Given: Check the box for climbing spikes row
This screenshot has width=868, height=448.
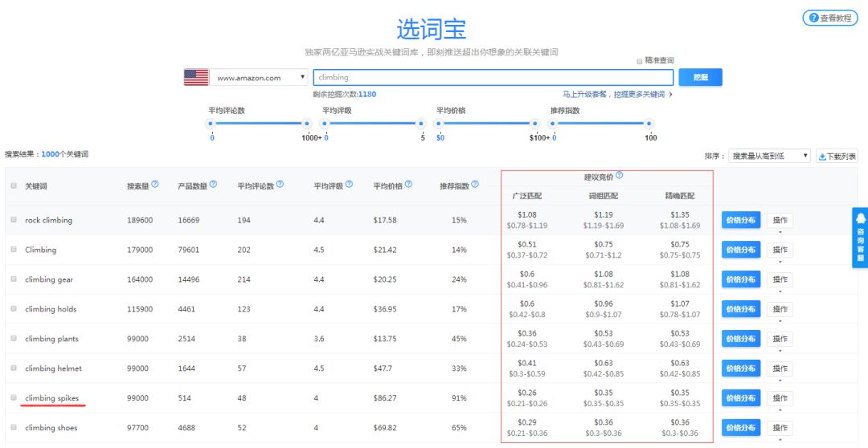Looking at the screenshot, I should (x=14, y=397).
